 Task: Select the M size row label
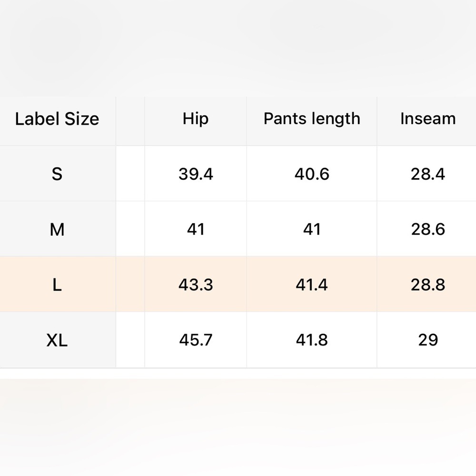click(x=57, y=229)
